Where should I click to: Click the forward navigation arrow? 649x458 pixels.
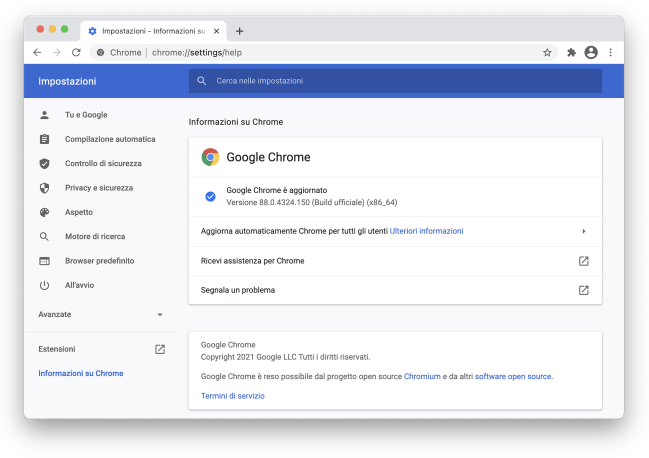pos(57,53)
